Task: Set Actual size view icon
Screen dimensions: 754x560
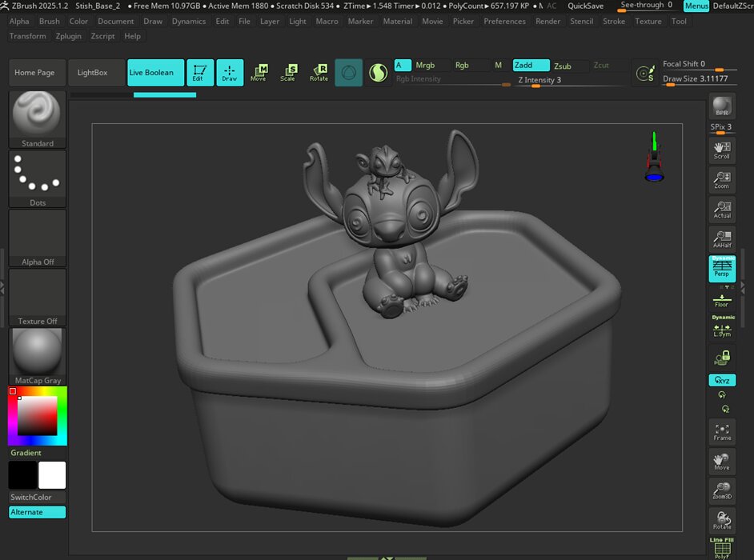Action: [722, 210]
